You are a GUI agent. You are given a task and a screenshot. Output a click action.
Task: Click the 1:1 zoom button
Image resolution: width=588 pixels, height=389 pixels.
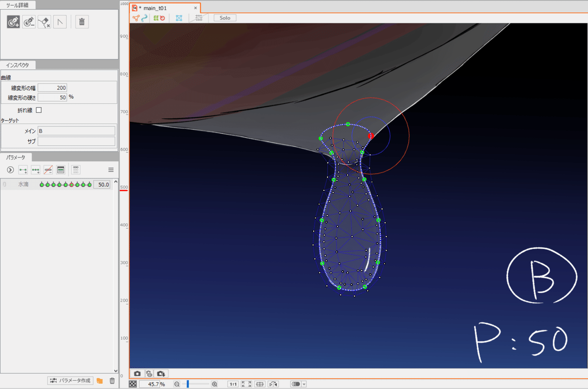point(233,384)
